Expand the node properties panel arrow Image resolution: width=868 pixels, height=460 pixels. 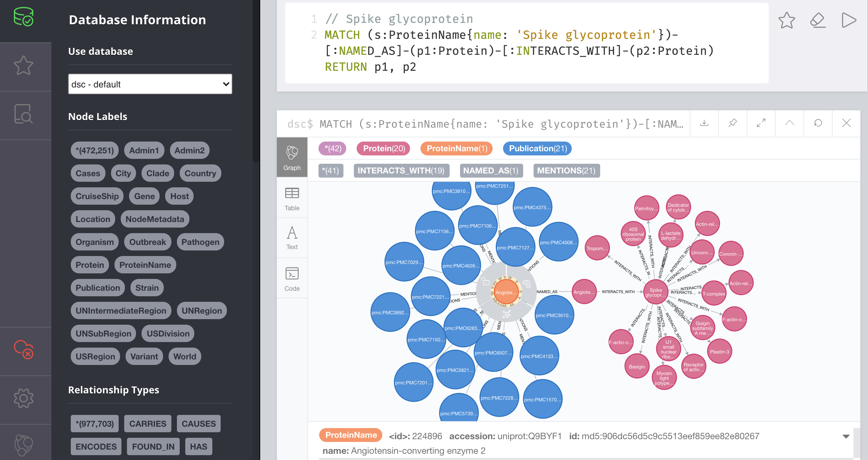point(846,436)
